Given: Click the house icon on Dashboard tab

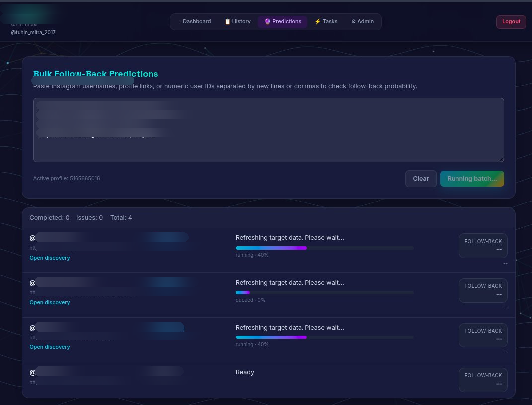Looking at the screenshot, I should coord(180,22).
